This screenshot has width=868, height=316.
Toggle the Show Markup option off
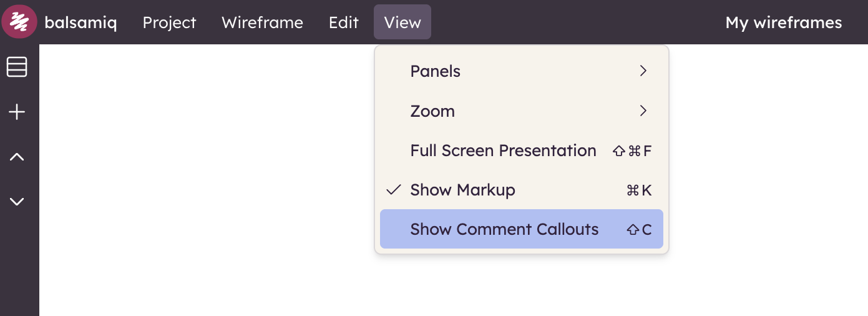click(462, 190)
